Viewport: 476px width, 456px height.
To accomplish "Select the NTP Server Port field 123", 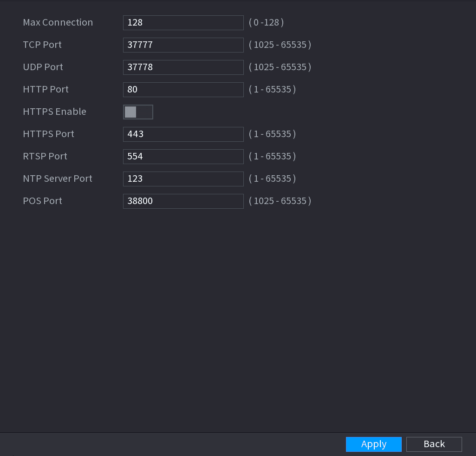I will (183, 179).
